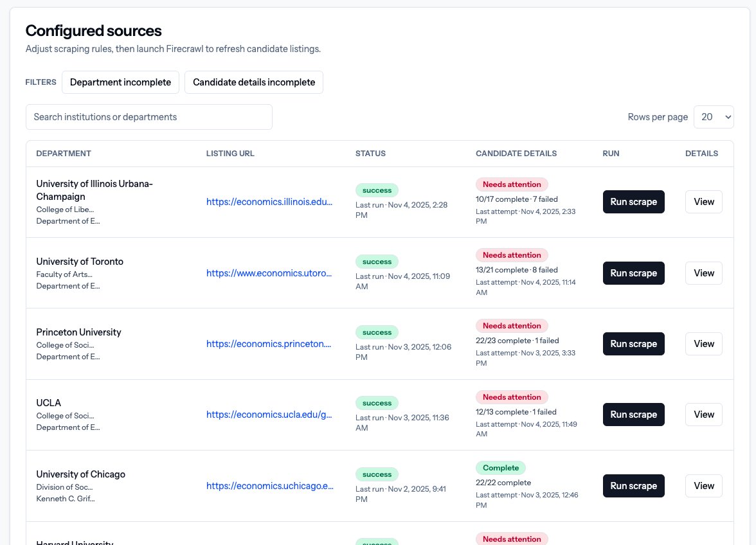The width and height of the screenshot is (756, 545).
Task: Run scrape for Princeton University
Action: coord(634,344)
